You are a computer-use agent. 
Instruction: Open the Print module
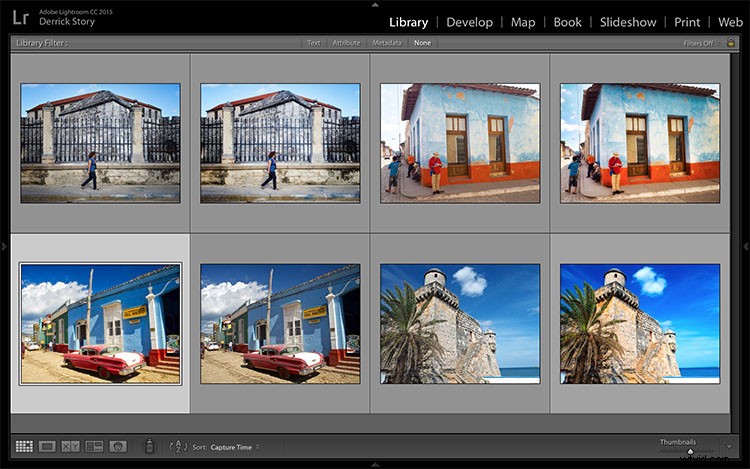[687, 22]
